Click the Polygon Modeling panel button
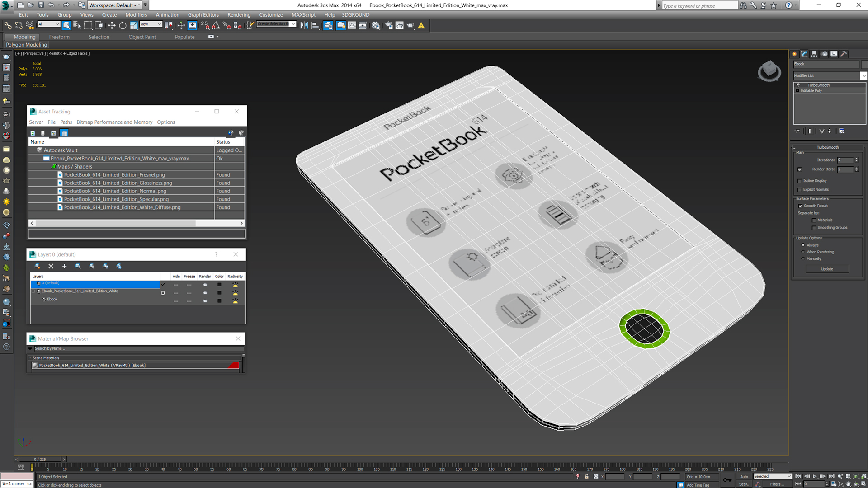868x488 pixels. pyautogui.click(x=27, y=45)
